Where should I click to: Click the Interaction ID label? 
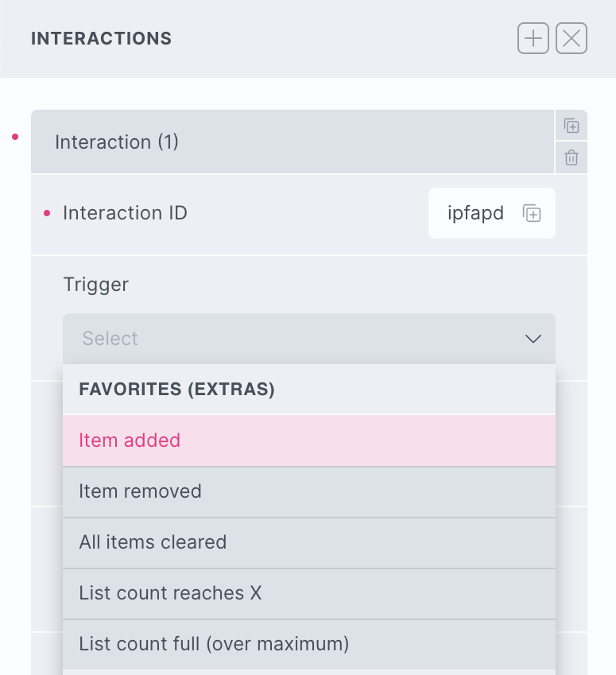point(125,213)
